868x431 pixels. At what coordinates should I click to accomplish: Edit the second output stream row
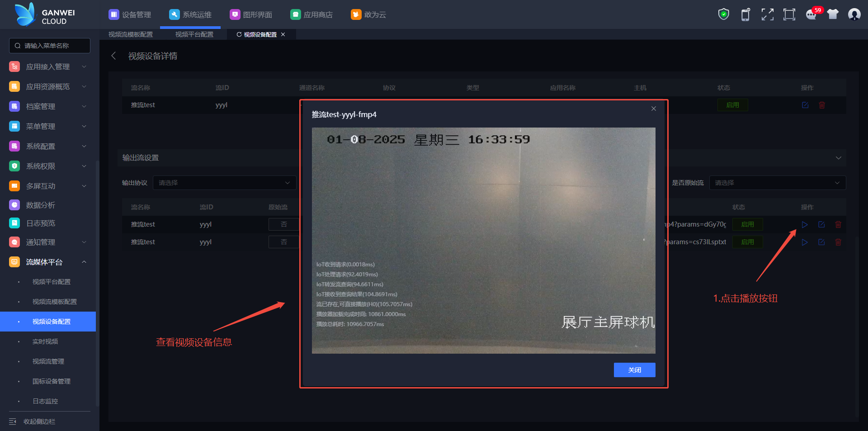(821, 242)
